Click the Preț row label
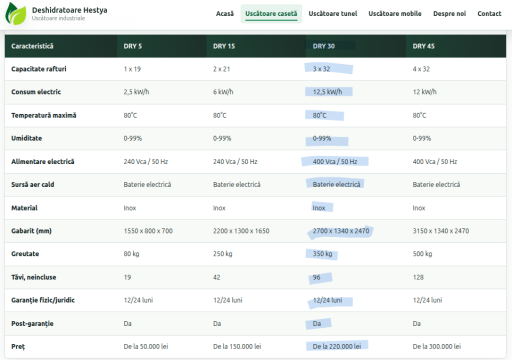The height and width of the screenshot is (360, 512). pyautogui.click(x=18, y=347)
